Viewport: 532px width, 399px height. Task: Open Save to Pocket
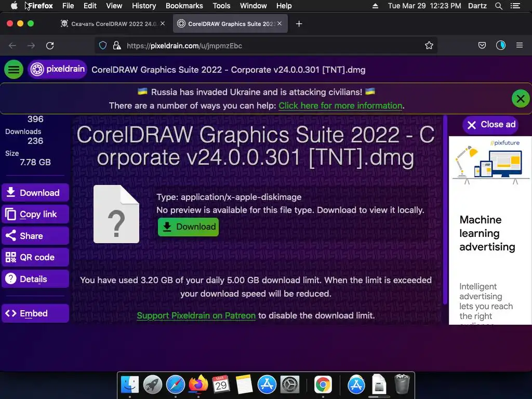coord(482,46)
